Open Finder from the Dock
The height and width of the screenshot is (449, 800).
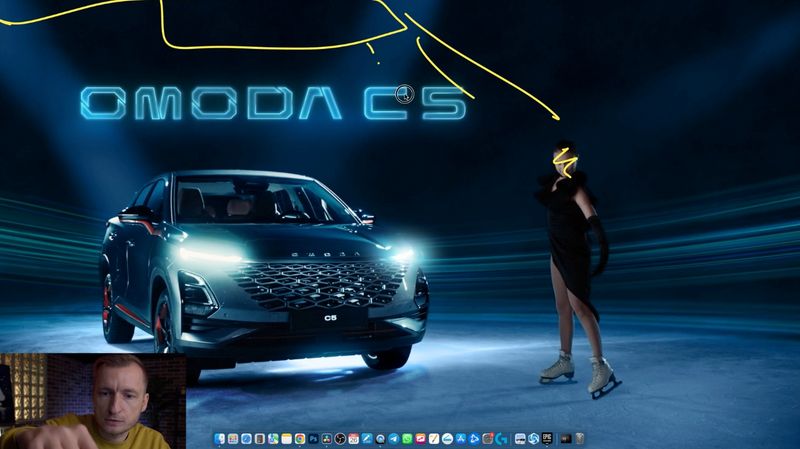click(x=219, y=439)
